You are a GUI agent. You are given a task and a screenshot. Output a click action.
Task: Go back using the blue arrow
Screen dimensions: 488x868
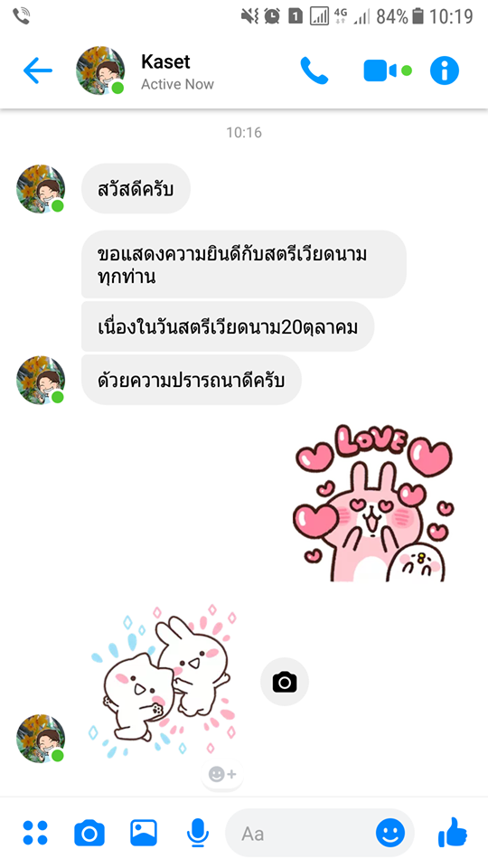(x=38, y=71)
